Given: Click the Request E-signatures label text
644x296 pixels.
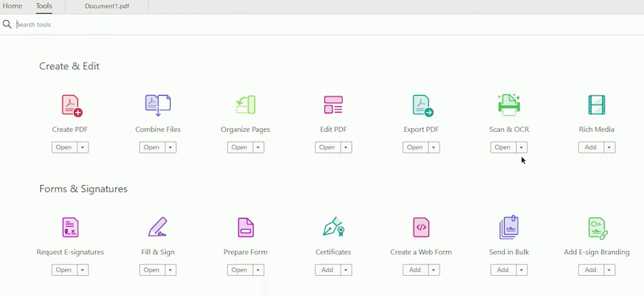Looking at the screenshot, I should pyautogui.click(x=70, y=252).
